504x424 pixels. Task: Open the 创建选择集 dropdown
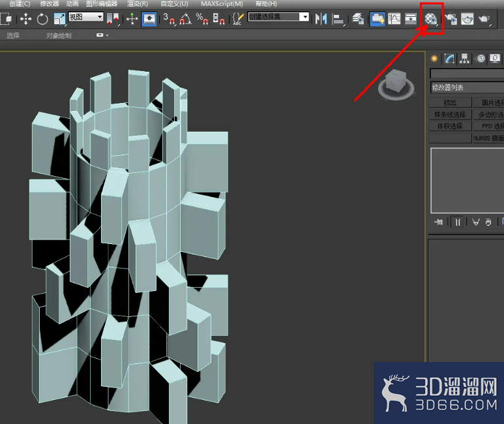tap(278, 17)
